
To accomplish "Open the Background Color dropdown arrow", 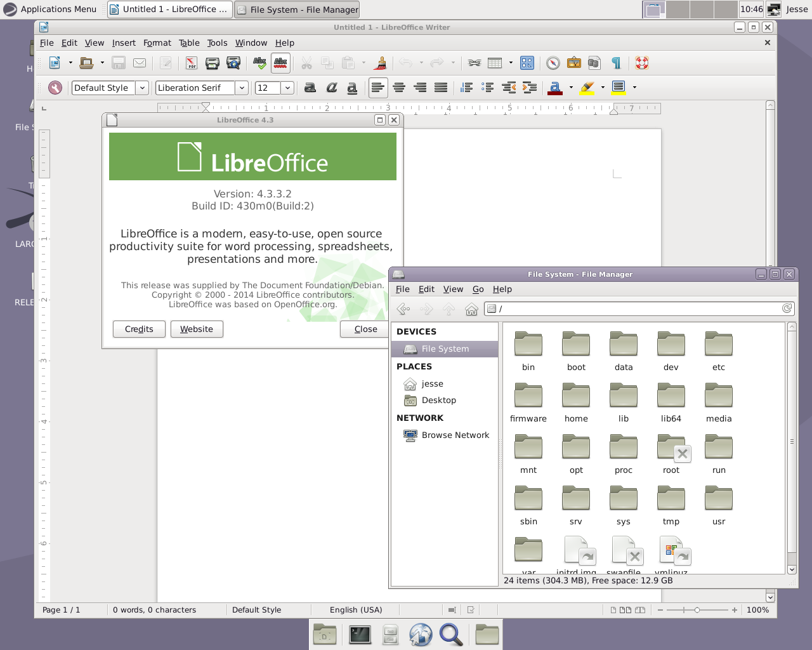I will (634, 88).
